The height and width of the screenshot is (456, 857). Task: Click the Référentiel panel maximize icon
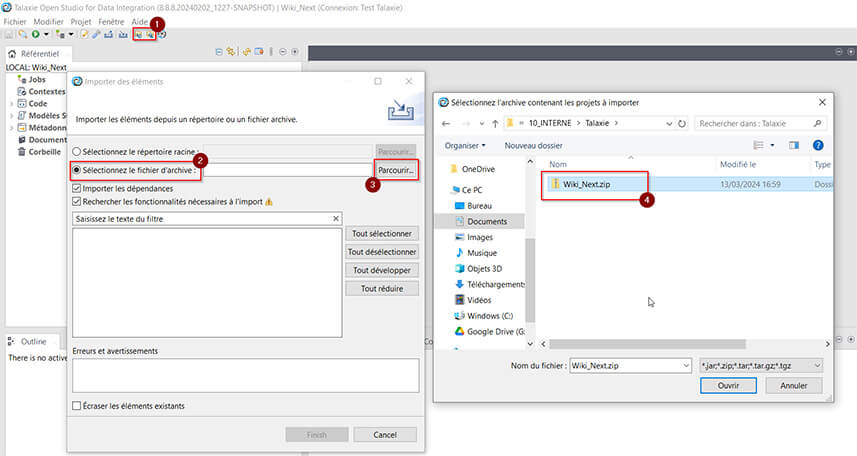[x=295, y=52]
